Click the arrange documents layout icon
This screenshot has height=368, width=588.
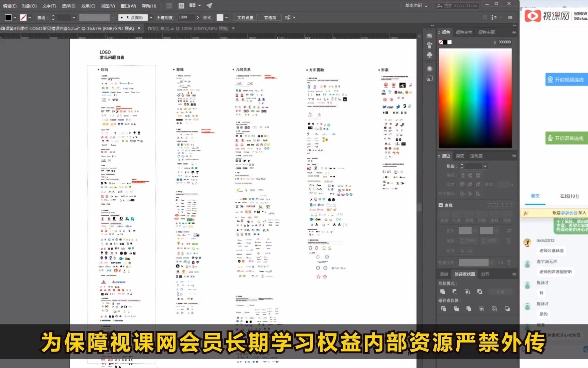coord(193,5)
